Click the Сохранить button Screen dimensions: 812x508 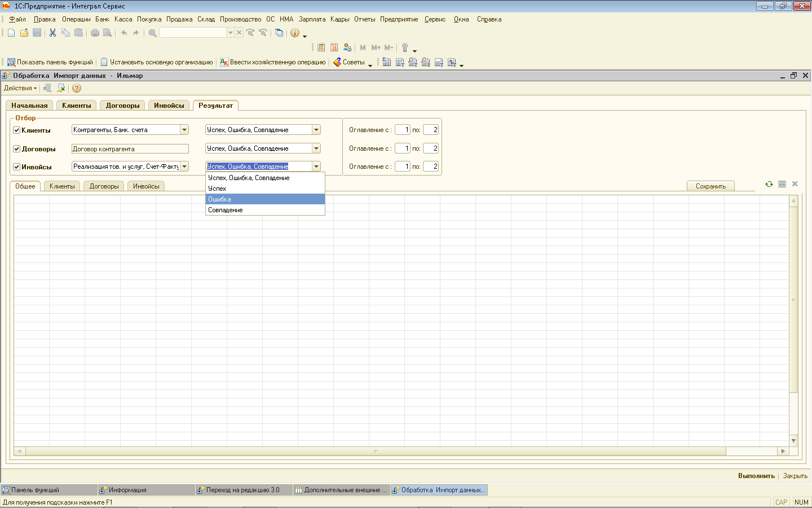(710, 186)
